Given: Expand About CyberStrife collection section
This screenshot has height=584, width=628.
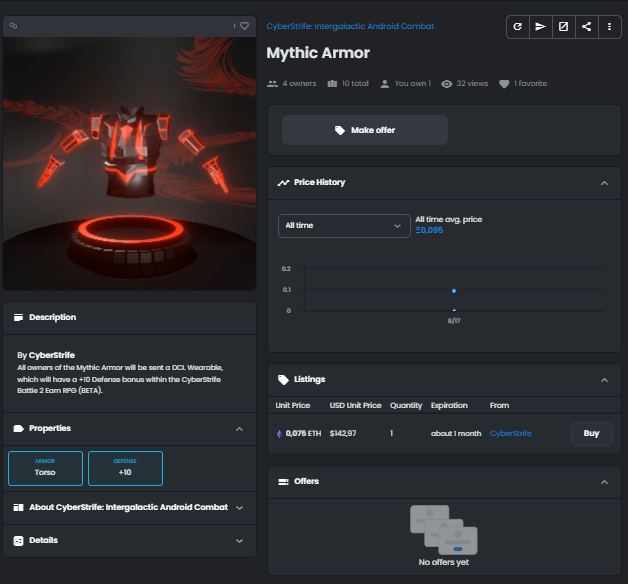Looking at the screenshot, I should (240, 508).
